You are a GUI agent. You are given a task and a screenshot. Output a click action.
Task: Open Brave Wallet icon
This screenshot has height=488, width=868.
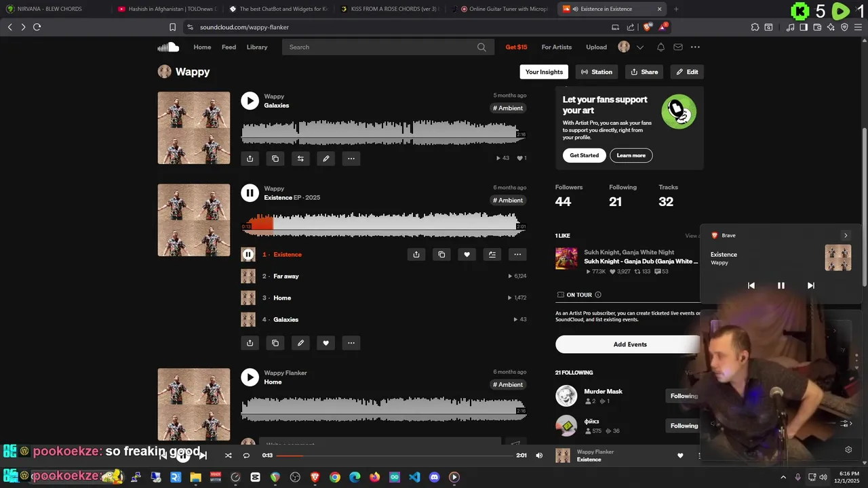pyautogui.click(x=817, y=27)
